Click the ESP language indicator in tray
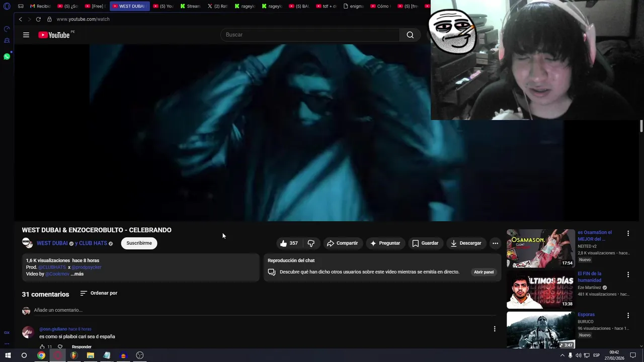The height and width of the screenshot is (362, 644). coord(596,355)
